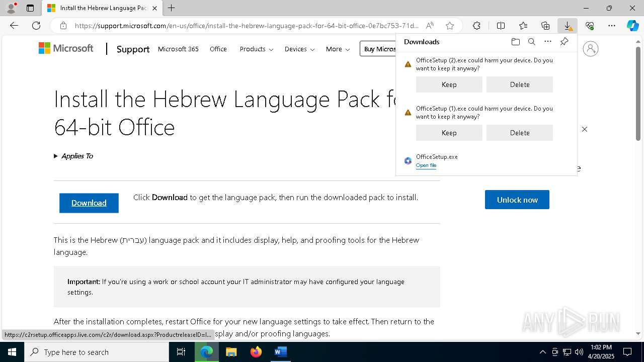
Task: Open the Favorites list icon
Action: pos(523,26)
